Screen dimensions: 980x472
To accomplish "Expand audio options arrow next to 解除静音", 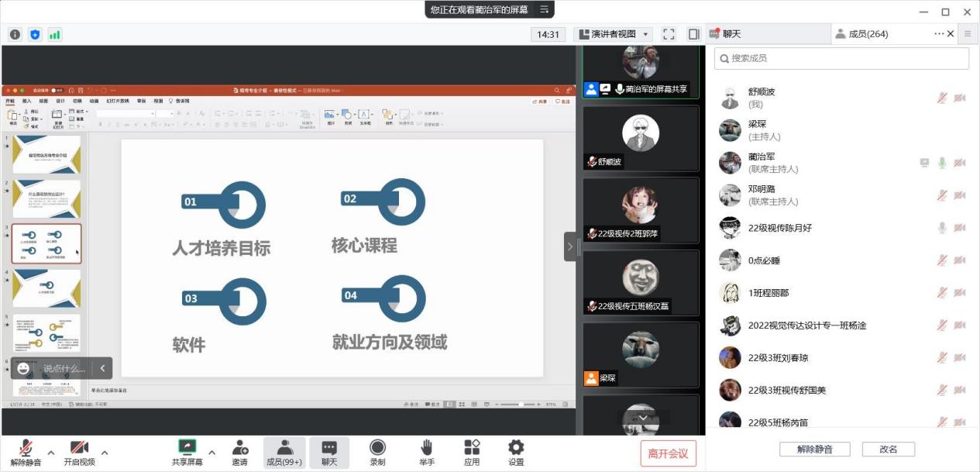I will click(x=51, y=453).
